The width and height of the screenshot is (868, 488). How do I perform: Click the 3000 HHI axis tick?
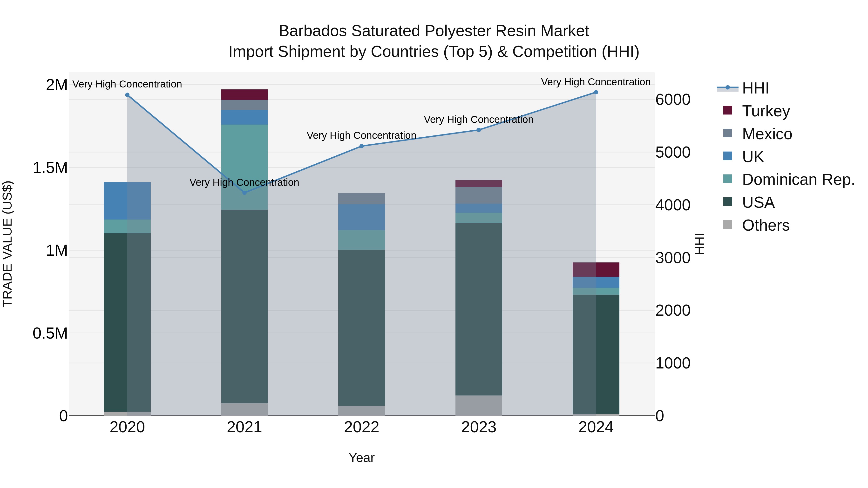point(673,258)
